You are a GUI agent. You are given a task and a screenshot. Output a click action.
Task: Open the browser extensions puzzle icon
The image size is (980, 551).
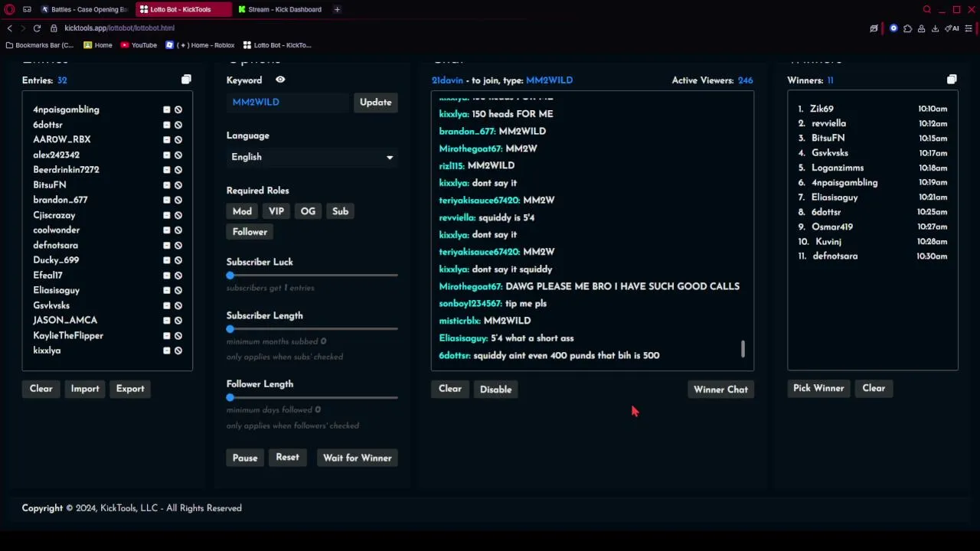(x=907, y=28)
